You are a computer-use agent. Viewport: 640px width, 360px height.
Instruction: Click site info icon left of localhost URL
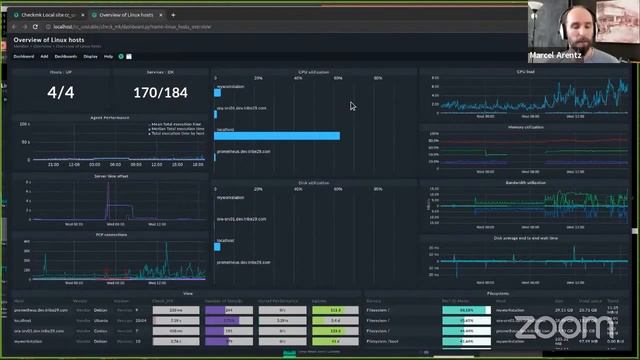tap(48, 27)
